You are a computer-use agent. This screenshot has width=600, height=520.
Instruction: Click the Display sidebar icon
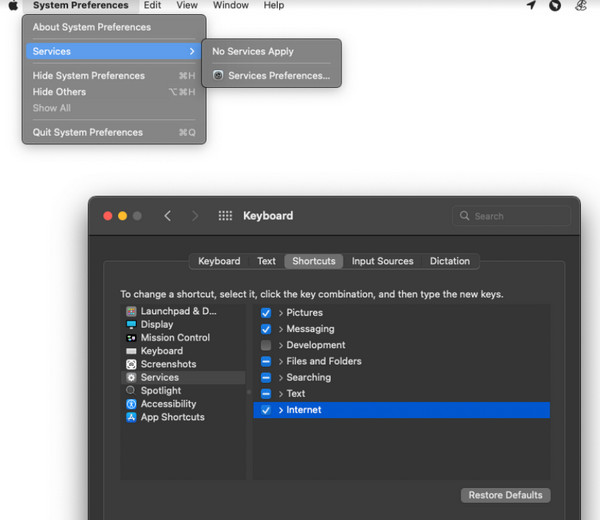[x=131, y=324]
